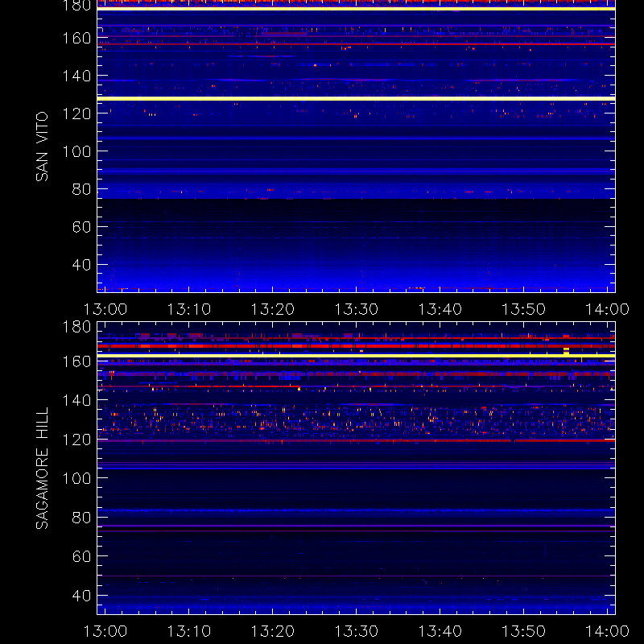Pick the 80 tick label on Sagamore Hill axis

pyautogui.click(x=81, y=517)
